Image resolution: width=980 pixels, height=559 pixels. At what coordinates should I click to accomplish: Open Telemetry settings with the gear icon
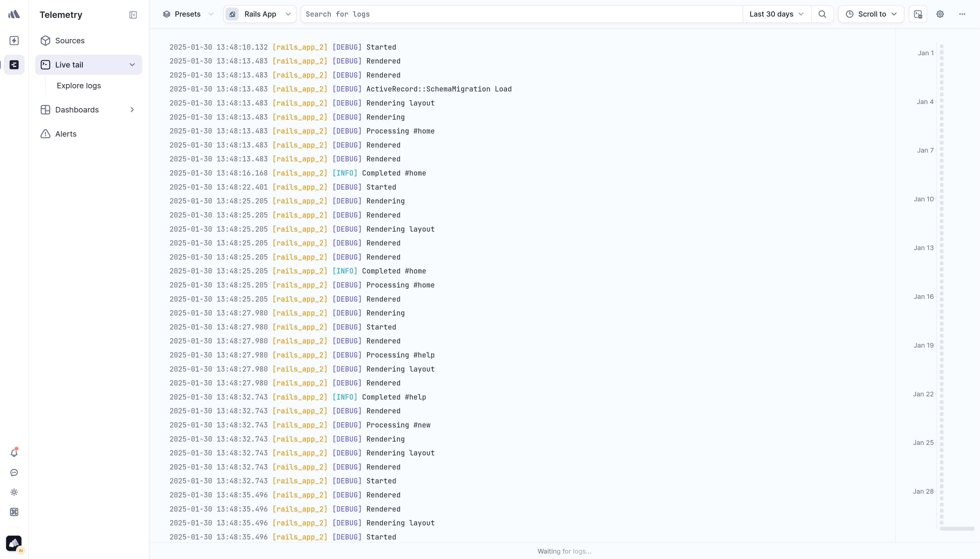(x=940, y=14)
